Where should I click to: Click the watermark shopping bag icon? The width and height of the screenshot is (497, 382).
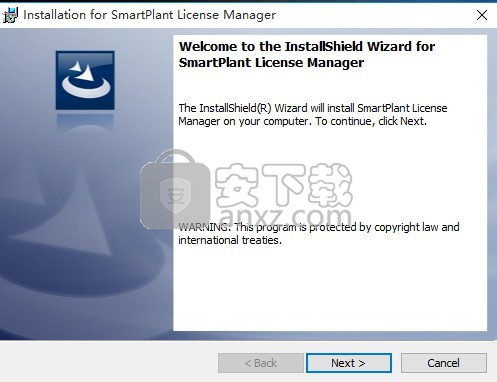(x=174, y=189)
